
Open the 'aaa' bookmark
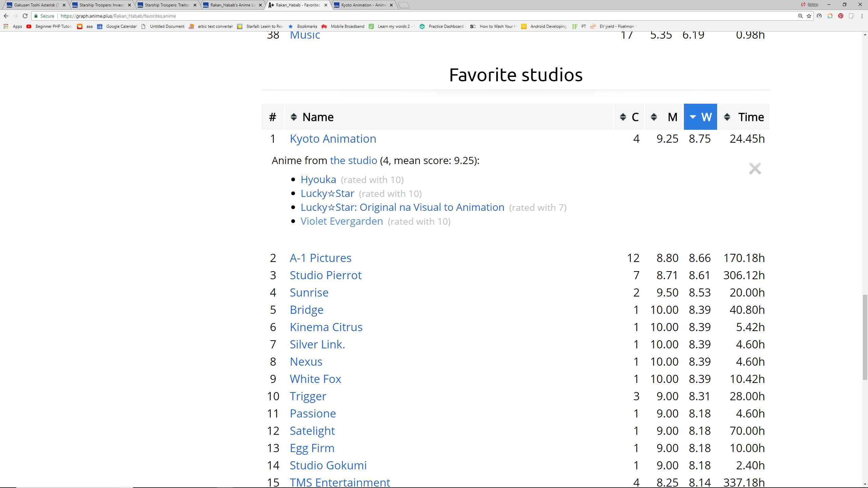[85, 26]
